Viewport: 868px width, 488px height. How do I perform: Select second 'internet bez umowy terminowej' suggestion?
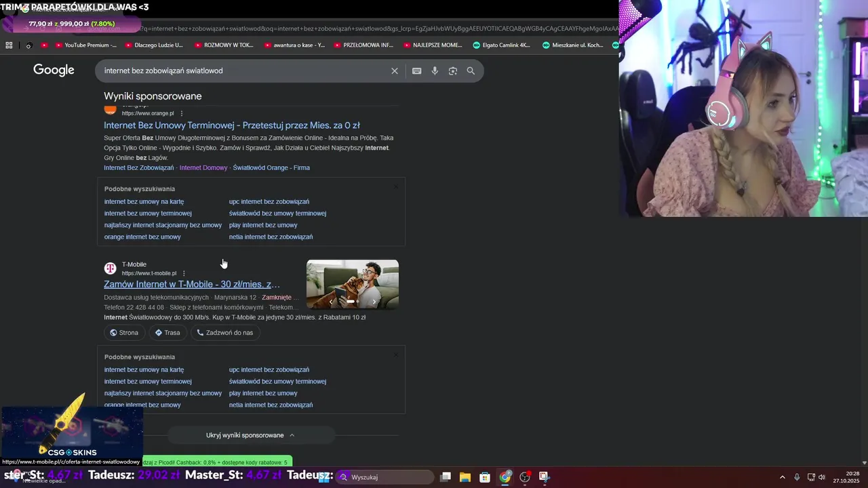click(148, 382)
